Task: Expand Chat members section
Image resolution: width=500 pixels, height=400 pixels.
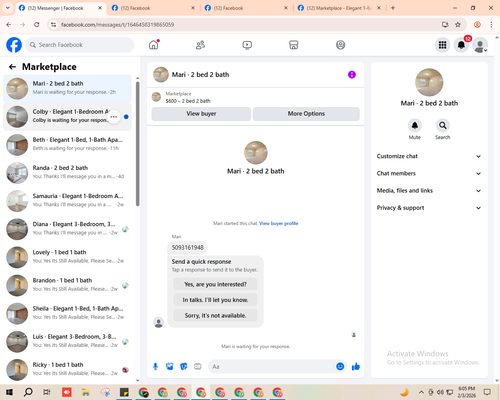Action: click(x=429, y=173)
